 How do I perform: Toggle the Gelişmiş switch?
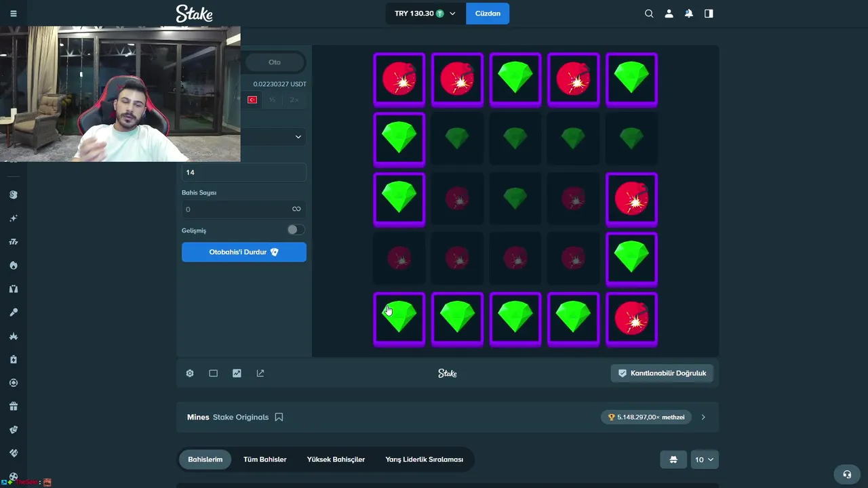coord(295,230)
